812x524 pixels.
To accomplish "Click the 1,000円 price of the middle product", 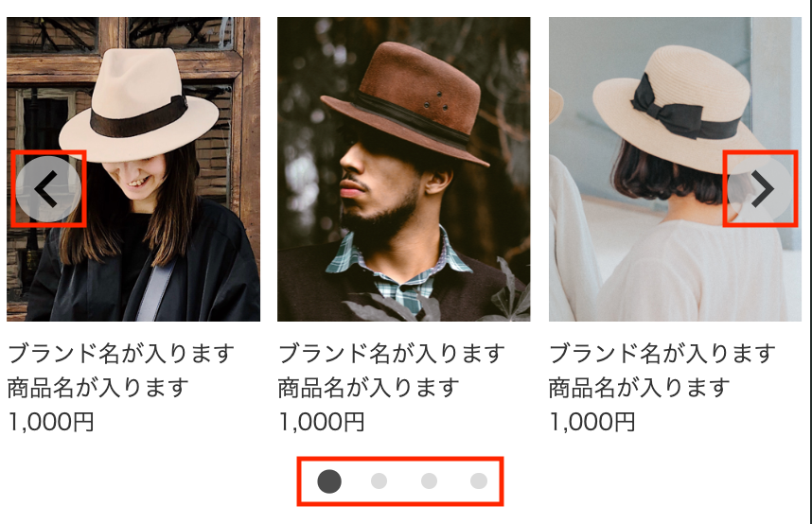I will (x=322, y=422).
